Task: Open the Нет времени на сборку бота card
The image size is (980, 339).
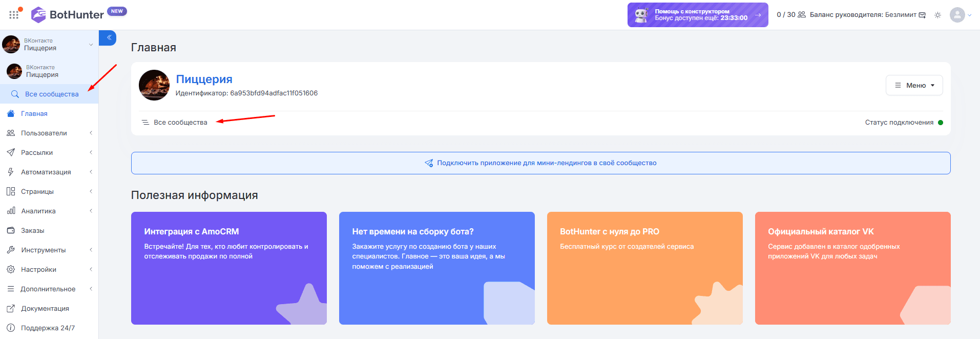Action: [437, 268]
